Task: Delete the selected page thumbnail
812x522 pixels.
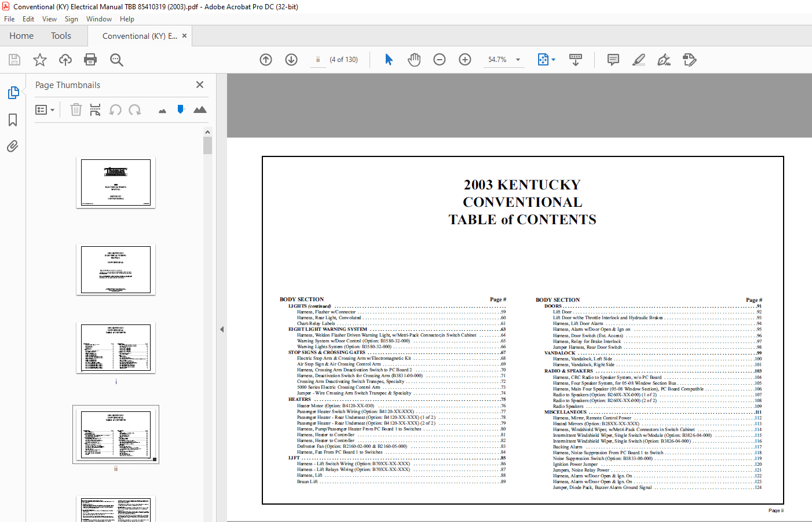Action: pos(76,109)
